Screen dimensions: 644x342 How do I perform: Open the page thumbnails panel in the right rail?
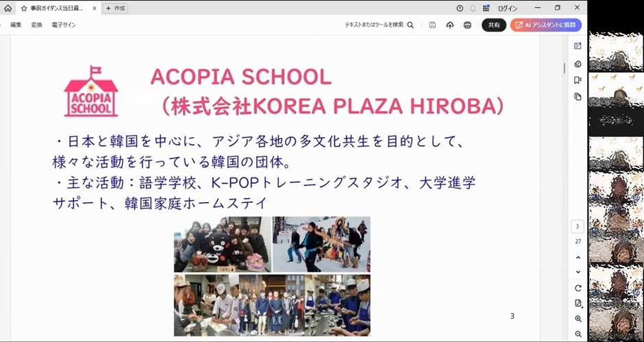[578, 97]
